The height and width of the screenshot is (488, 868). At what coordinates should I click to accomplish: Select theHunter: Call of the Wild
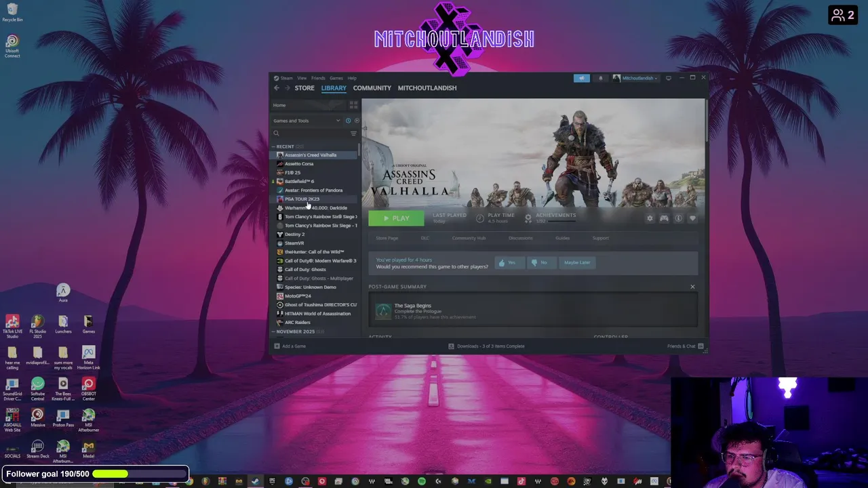314,252
